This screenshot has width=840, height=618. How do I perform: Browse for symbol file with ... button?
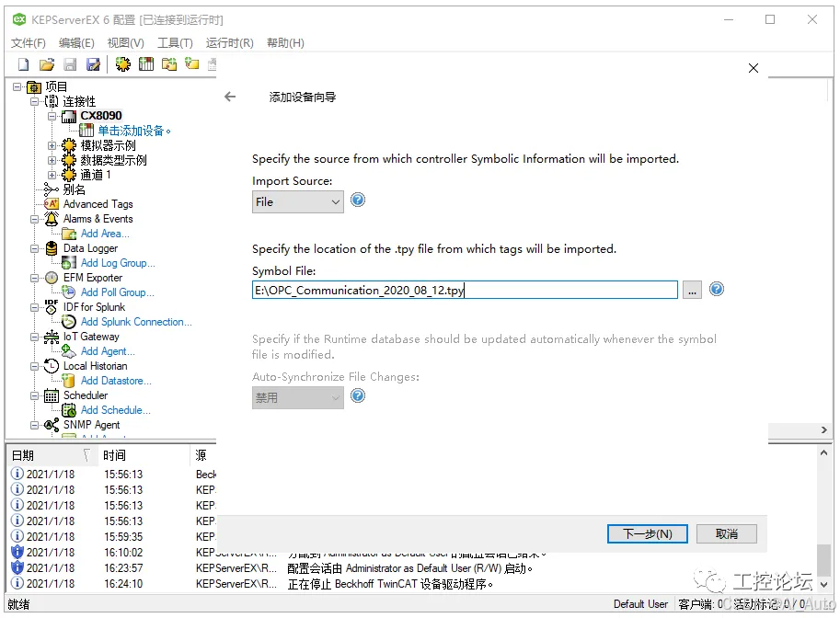pos(692,291)
